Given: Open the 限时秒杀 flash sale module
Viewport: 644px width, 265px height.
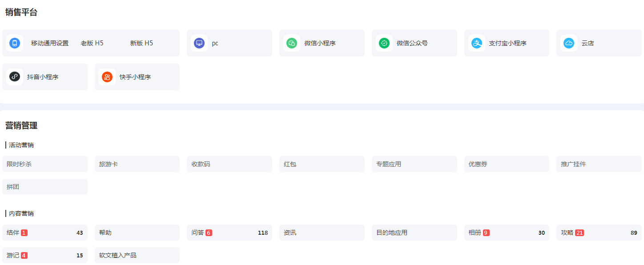Looking at the screenshot, I should tap(19, 164).
